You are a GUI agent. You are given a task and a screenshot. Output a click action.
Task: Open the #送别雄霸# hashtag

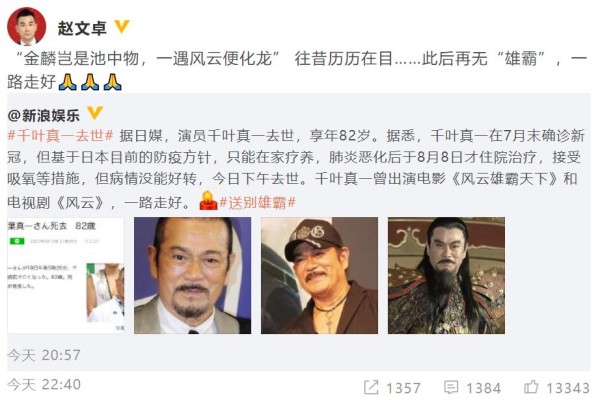coord(258,202)
